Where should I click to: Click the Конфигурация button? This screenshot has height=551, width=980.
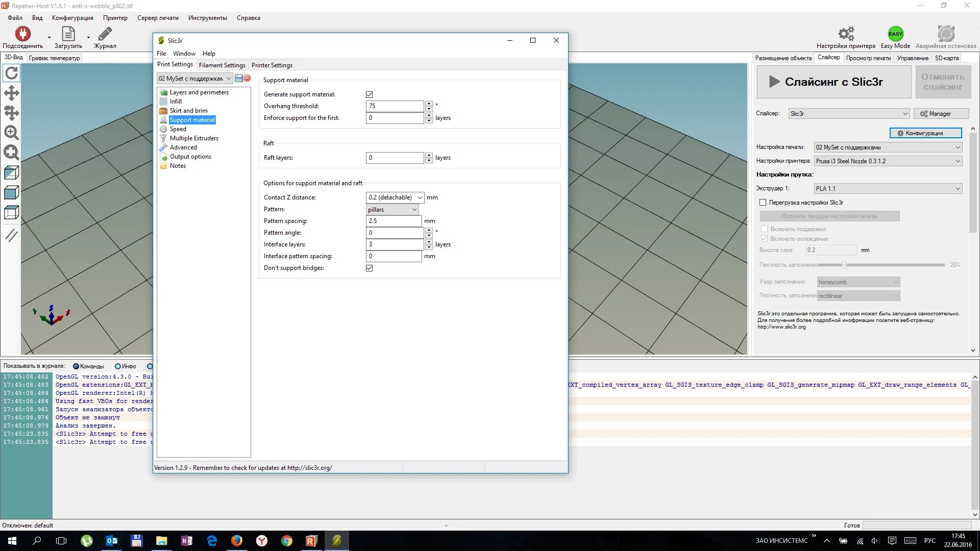pyautogui.click(x=925, y=133)
